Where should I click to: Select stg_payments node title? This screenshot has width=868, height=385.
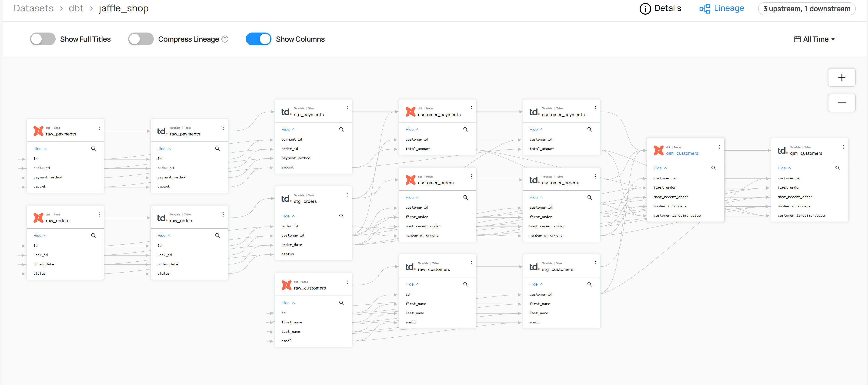click(x=309, y=114)
